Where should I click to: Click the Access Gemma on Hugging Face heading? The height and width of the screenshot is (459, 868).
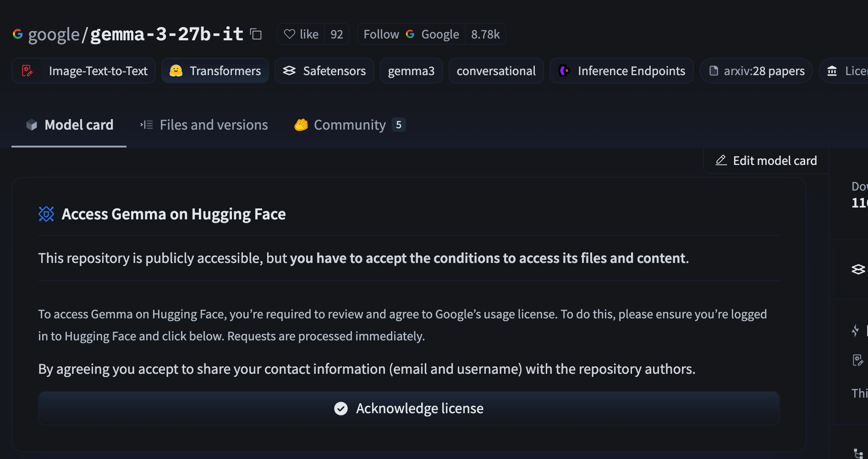174,214
